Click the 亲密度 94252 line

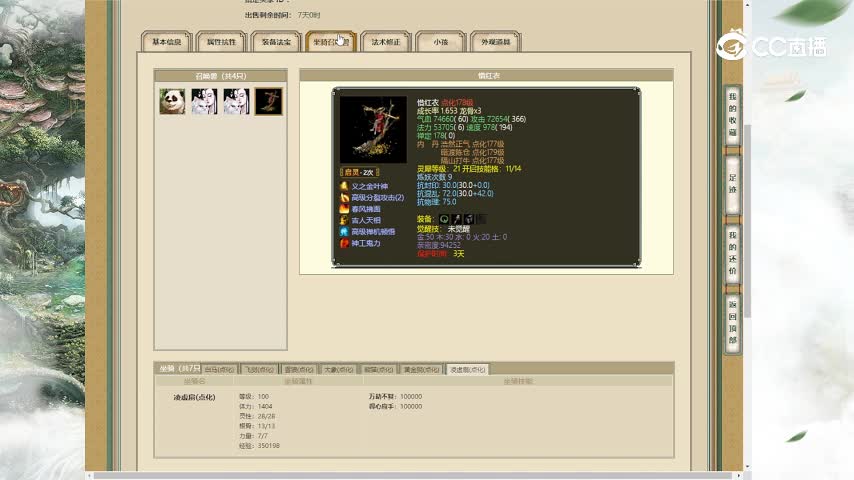point(438,245)
